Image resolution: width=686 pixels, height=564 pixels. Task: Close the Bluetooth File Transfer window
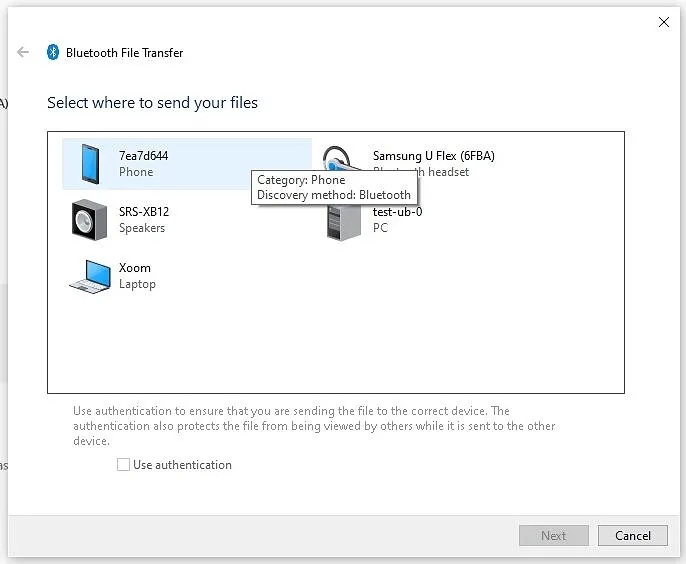[664, 22]
